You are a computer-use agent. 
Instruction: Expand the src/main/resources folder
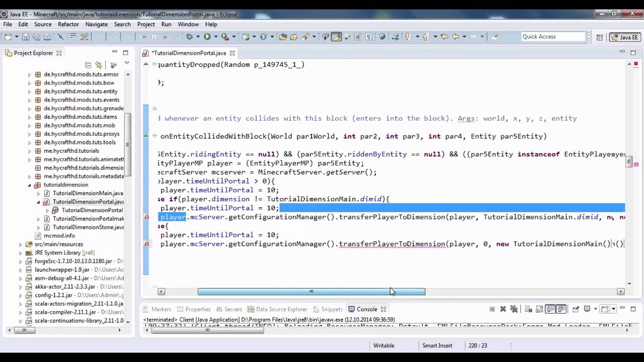pos(20,244)
